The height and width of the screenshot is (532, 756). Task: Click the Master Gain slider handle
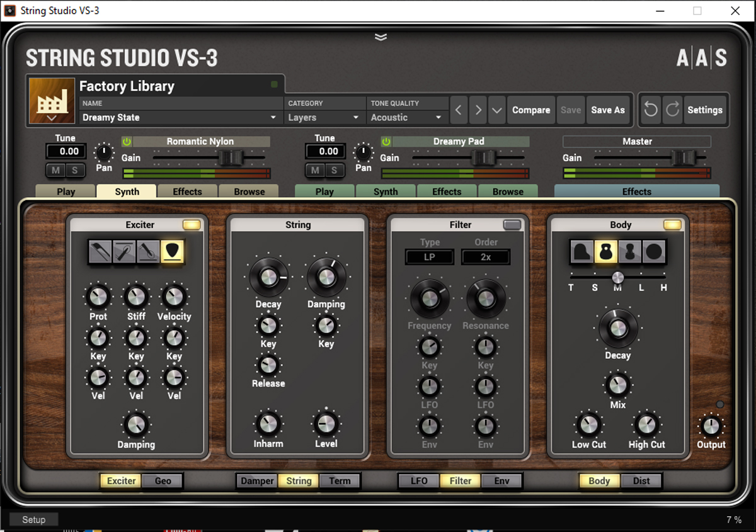point(684,157)
